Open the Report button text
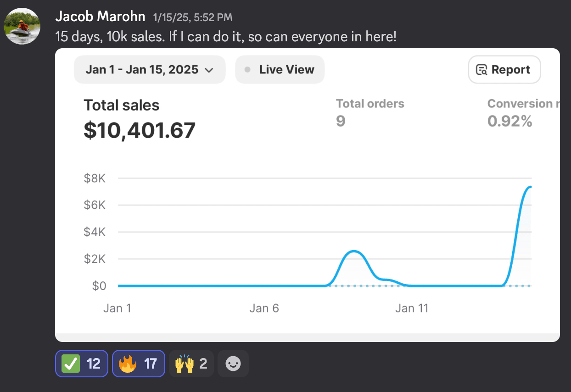 (x=510, y=70)
